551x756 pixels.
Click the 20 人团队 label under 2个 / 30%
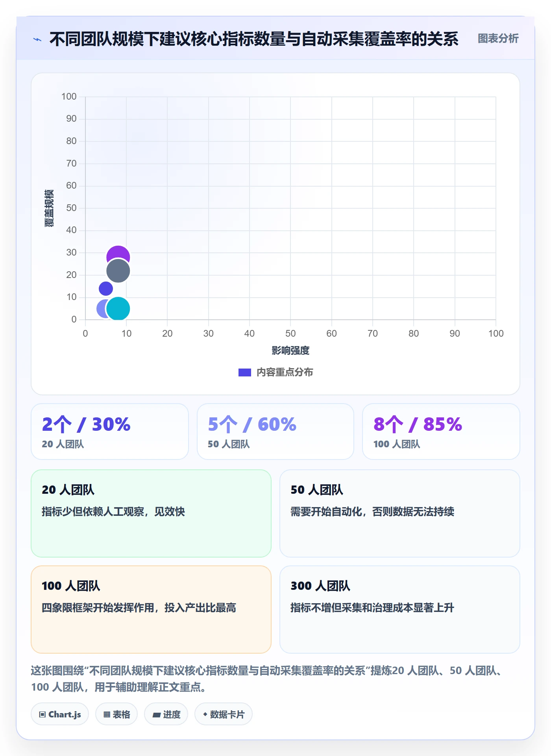[63, 444]
